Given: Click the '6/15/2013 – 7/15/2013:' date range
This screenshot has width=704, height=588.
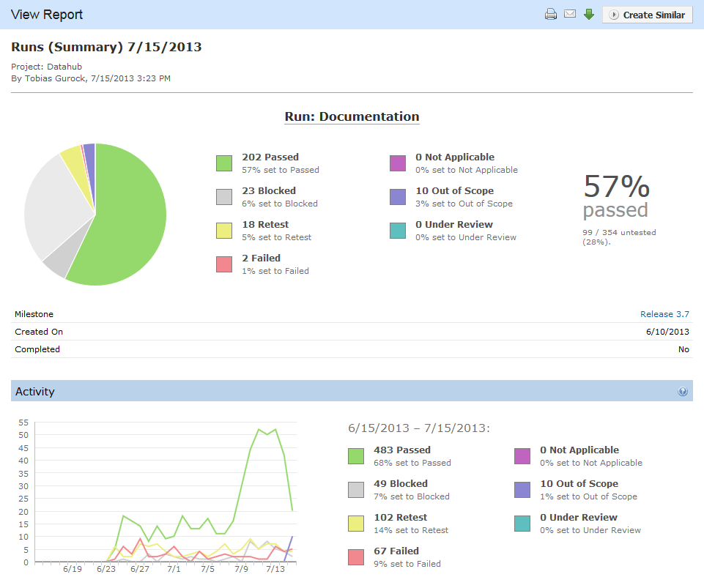Looking at the screenshot, I should 419,428.
